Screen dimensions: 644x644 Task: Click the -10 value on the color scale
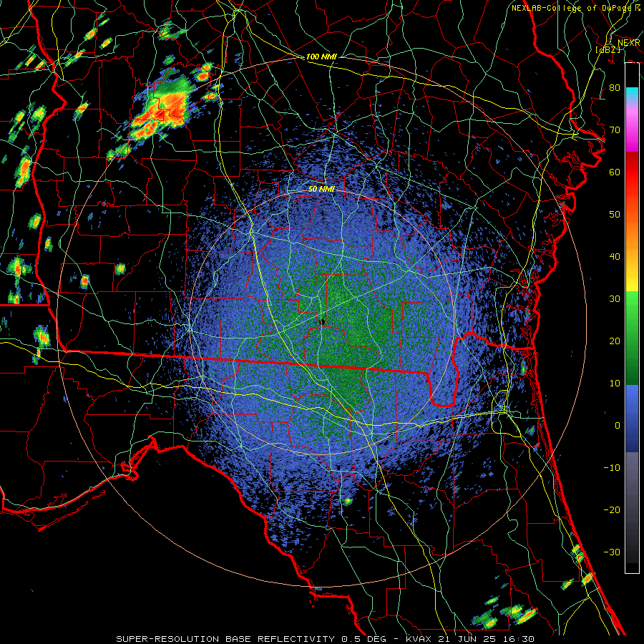(612, 468)
